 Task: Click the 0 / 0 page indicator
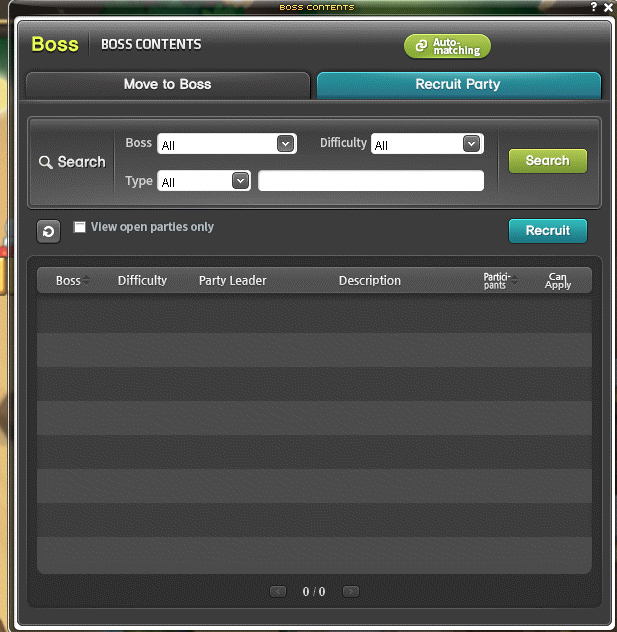pos(314,592)
